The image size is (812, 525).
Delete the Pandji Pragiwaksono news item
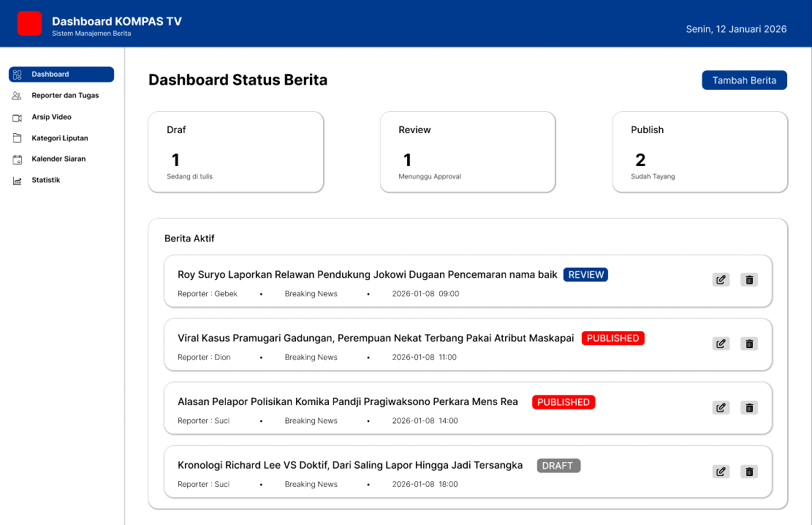(748, 407)
